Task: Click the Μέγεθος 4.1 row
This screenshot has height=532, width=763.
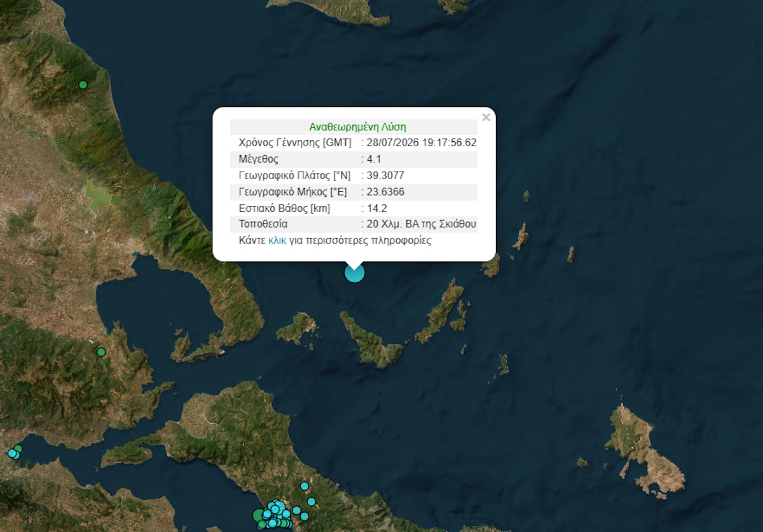Action: pyautogui.click(x=354, y=159)
